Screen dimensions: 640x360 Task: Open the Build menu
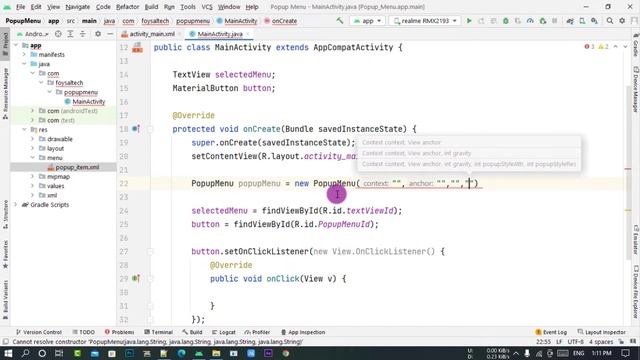coord(151,7)
